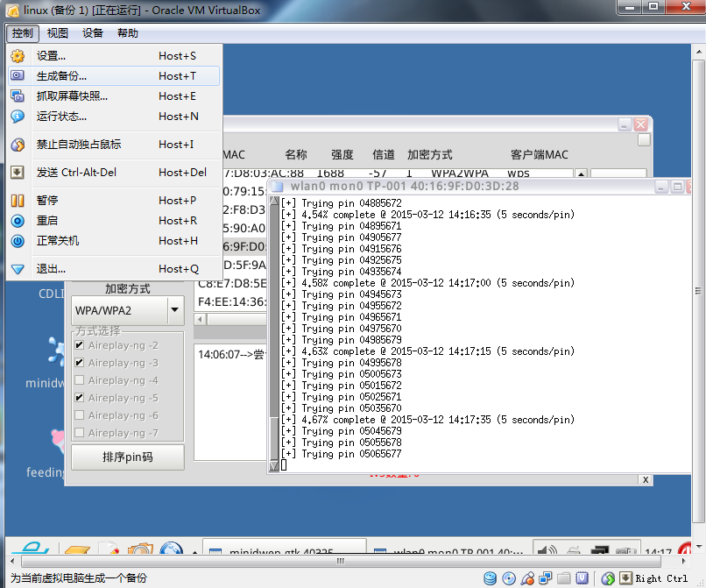Select 暂停 menu entry
This screenshot has height=588, width=706.
114,201
